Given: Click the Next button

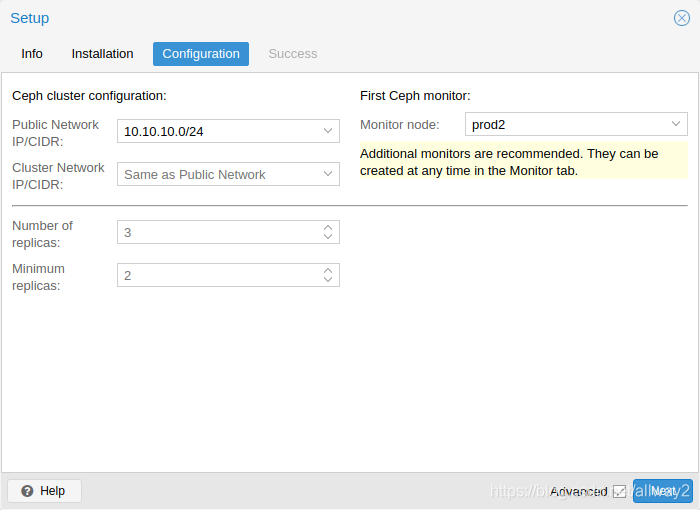Looking at the screenshot, I should tap(662, 491).
